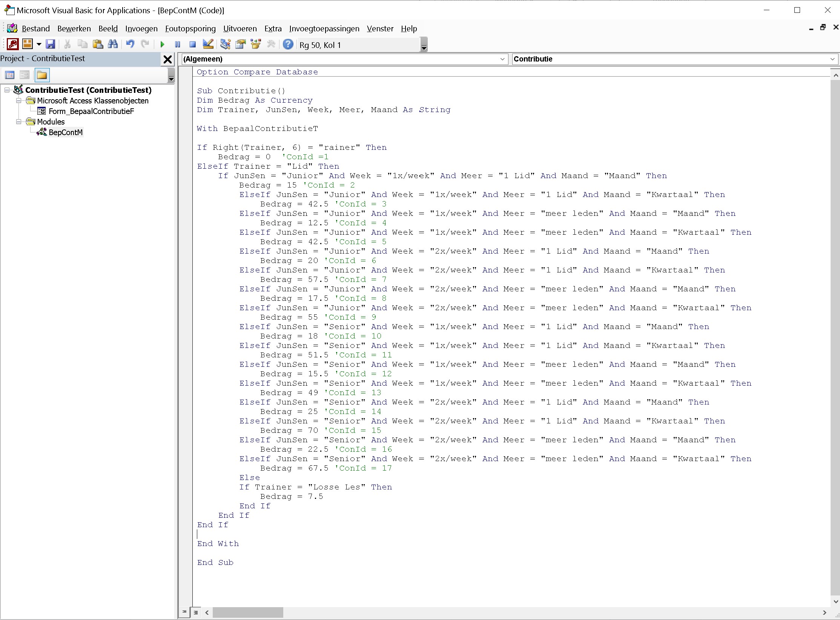840x620 pixels.
Task: Switch to View Code in Project panel
Action: tap(10, 75)
